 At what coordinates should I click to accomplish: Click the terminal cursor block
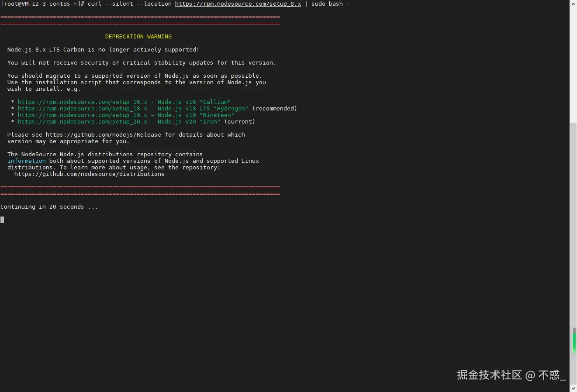2,220
